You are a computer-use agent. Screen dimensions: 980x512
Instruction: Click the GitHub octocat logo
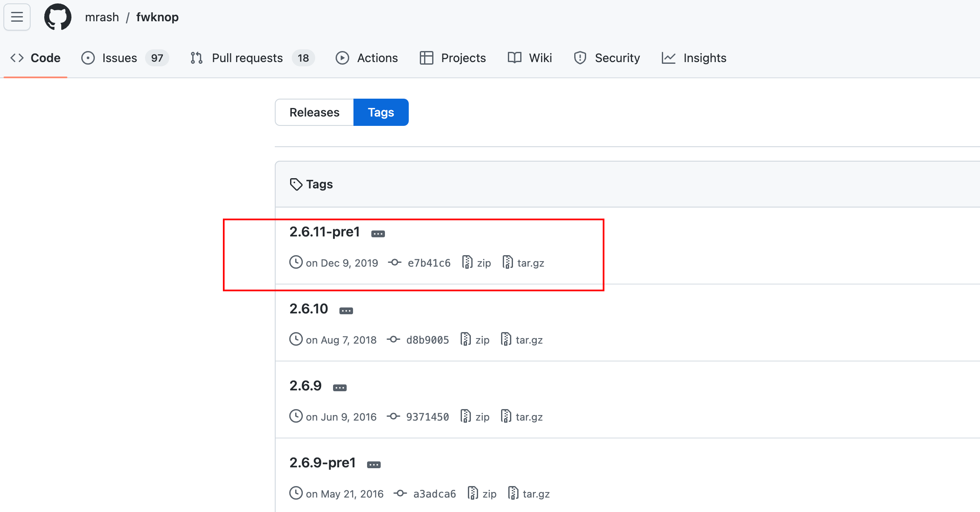point(57,17)
